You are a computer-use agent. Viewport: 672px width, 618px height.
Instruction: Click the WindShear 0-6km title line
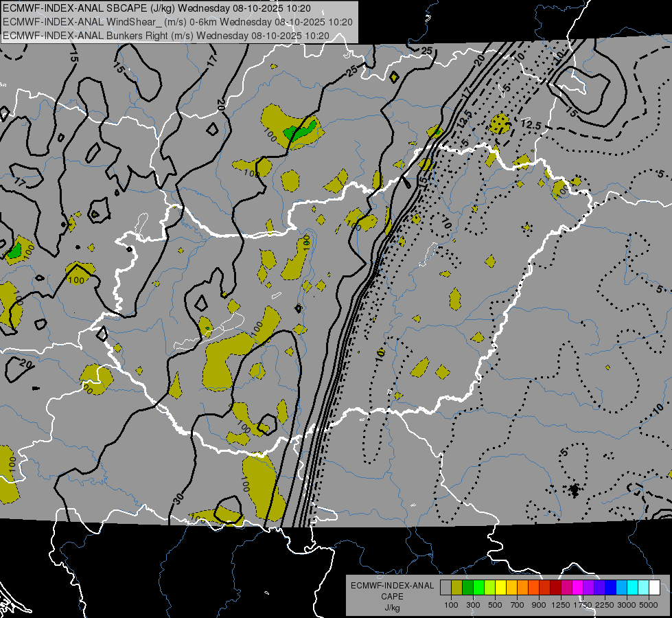click(x=177, y=22)
